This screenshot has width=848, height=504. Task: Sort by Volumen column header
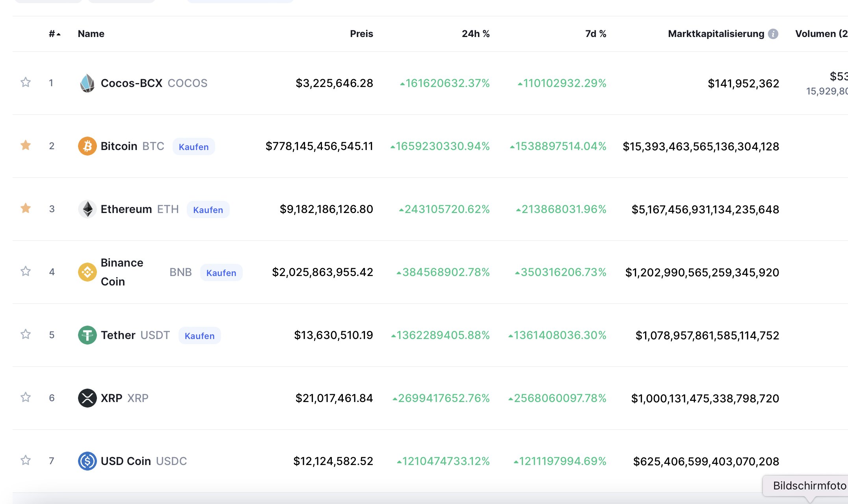coord(821,34)
